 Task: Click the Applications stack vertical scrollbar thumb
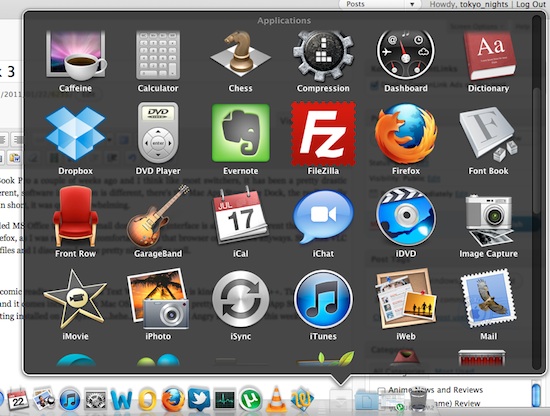coord(536,151)
